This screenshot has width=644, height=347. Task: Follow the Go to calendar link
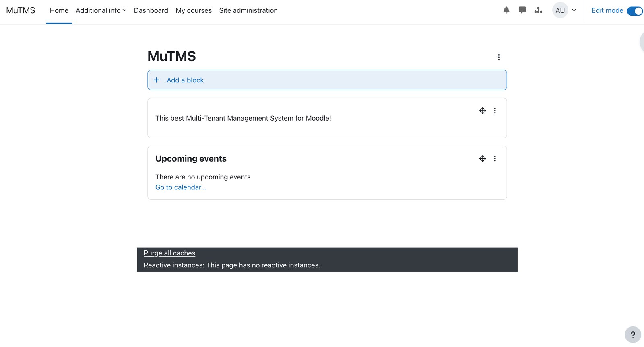click(181, 187)
